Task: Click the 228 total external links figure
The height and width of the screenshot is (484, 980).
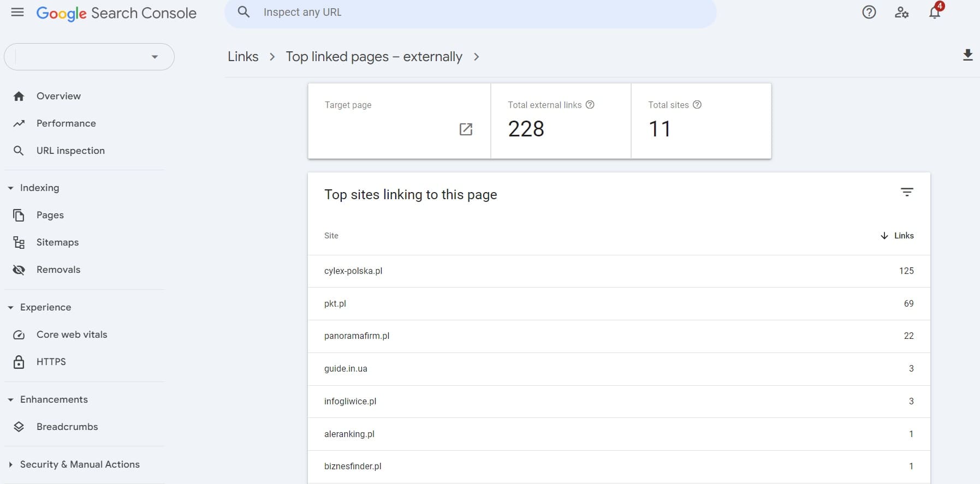Action: (x=526, y=129)
